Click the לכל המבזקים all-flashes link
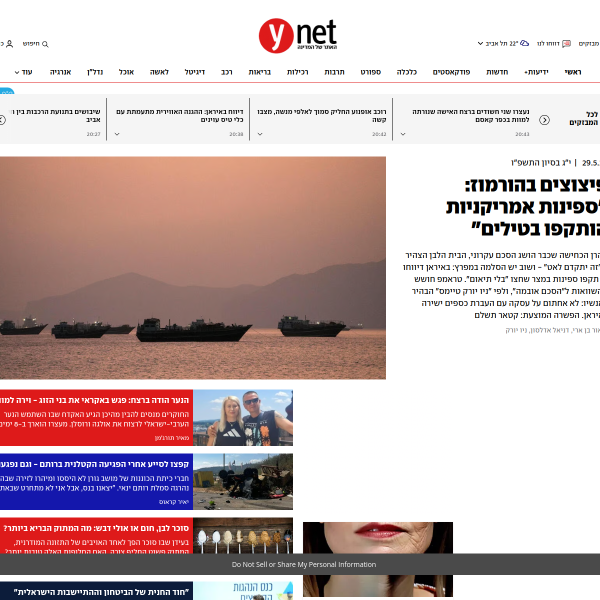The height and width of the screenshot is (600, 600). tap(584, 118)
